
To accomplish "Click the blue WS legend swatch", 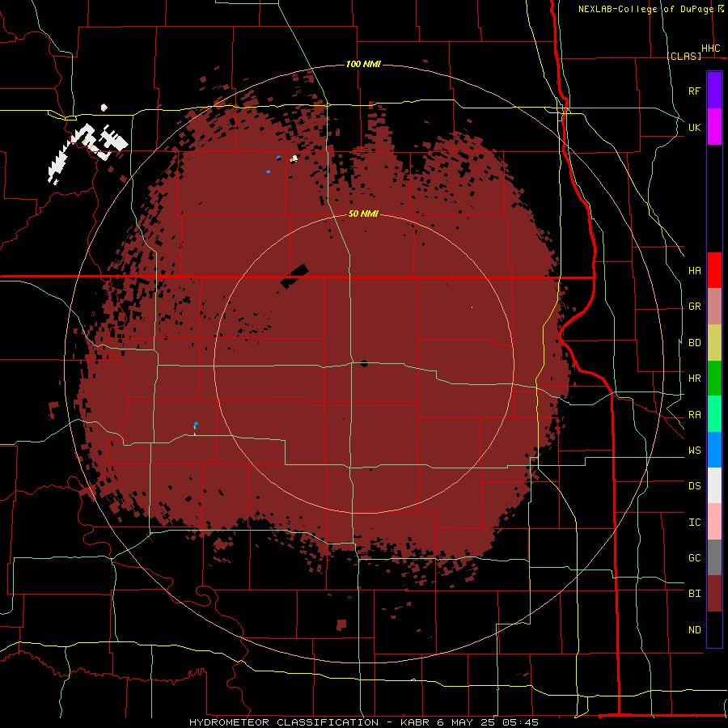I will point(714,450).
